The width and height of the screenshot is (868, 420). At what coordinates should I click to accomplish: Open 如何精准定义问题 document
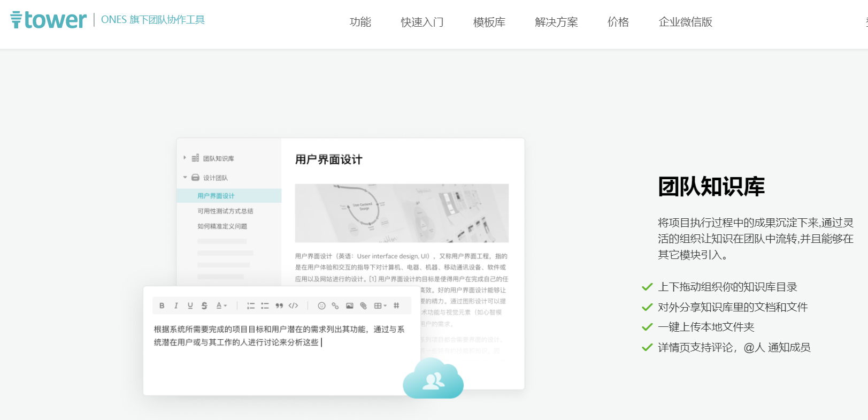[x=222, y=226]
